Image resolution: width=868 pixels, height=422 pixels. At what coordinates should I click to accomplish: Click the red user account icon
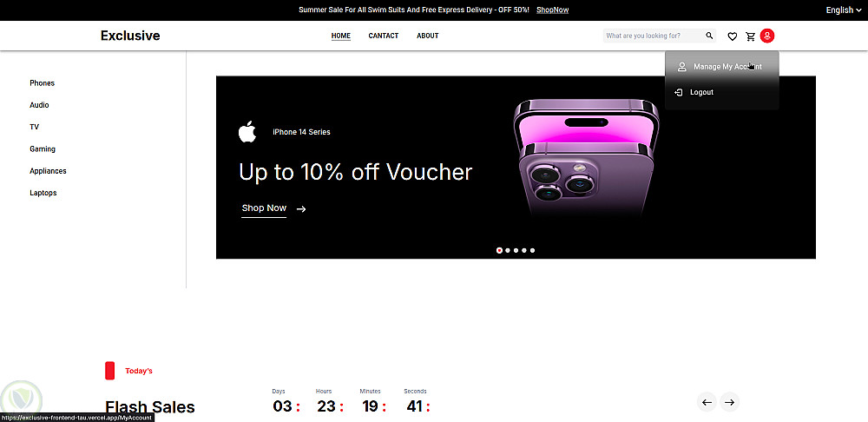coord(767,36)
